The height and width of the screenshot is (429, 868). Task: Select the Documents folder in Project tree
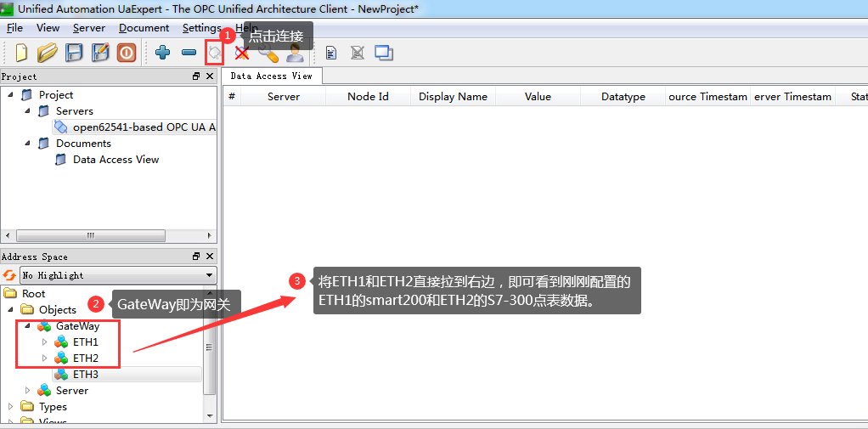point(83,144)
